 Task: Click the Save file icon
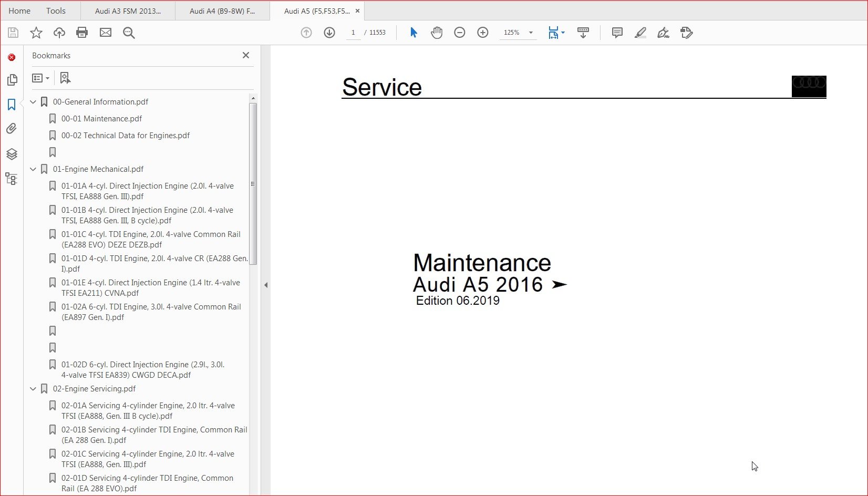(13, 33)
